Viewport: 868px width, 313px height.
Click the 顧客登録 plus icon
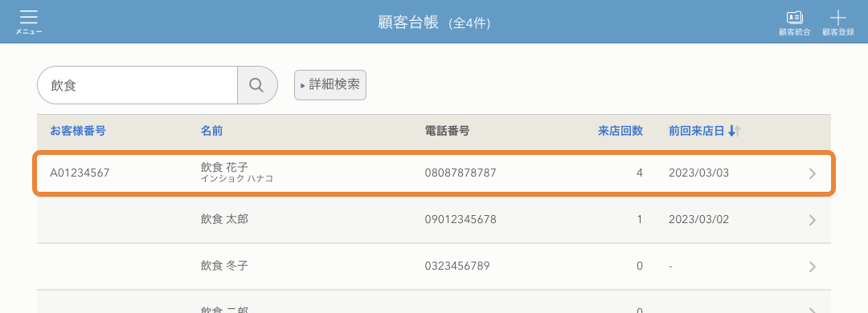point(838,17)
